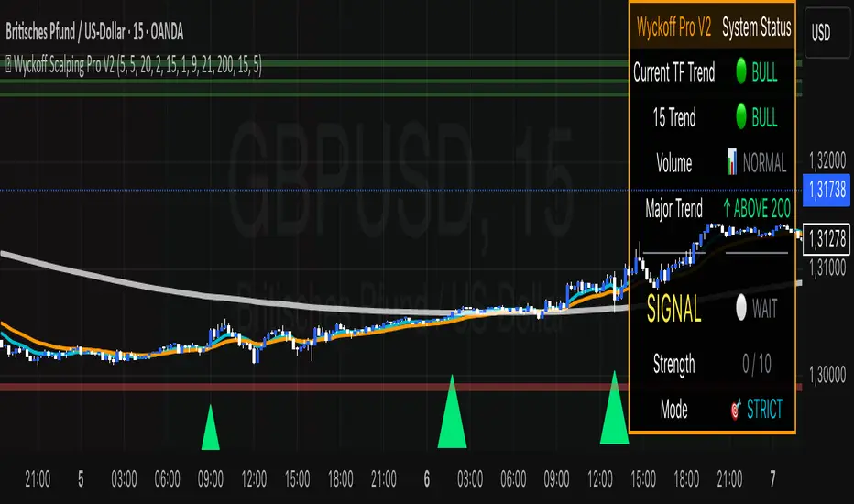Click the large green triangle signal near 12:00
Screen dimensions: 854x504
click(614, 408)
